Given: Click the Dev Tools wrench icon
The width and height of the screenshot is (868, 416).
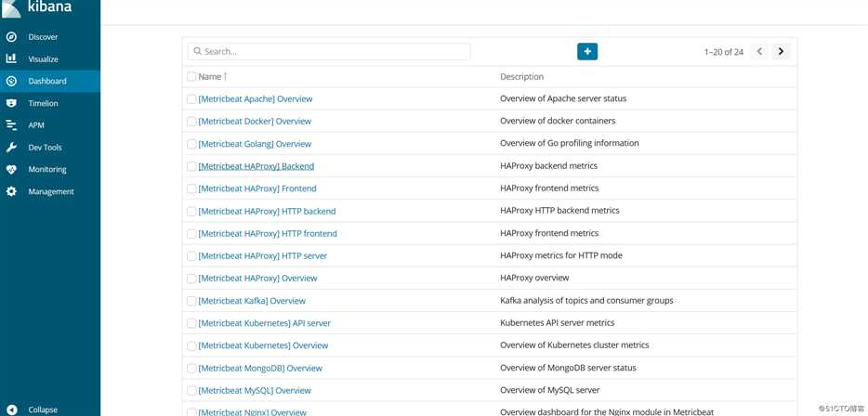Looking at the screenshot, I should 11,147.
